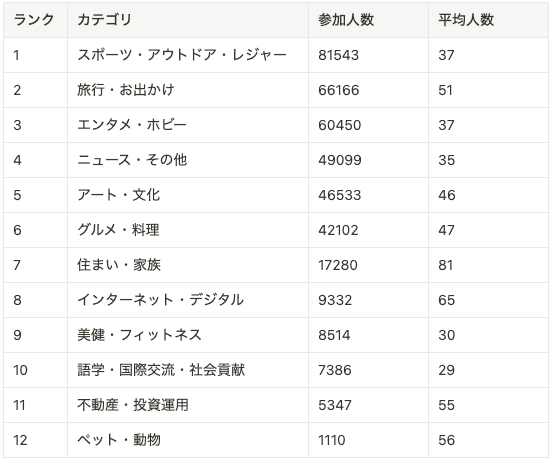Select the 住まい・家族 category cell
The height and width of the screenshot is (460, 553).
(x=188, y=265)
